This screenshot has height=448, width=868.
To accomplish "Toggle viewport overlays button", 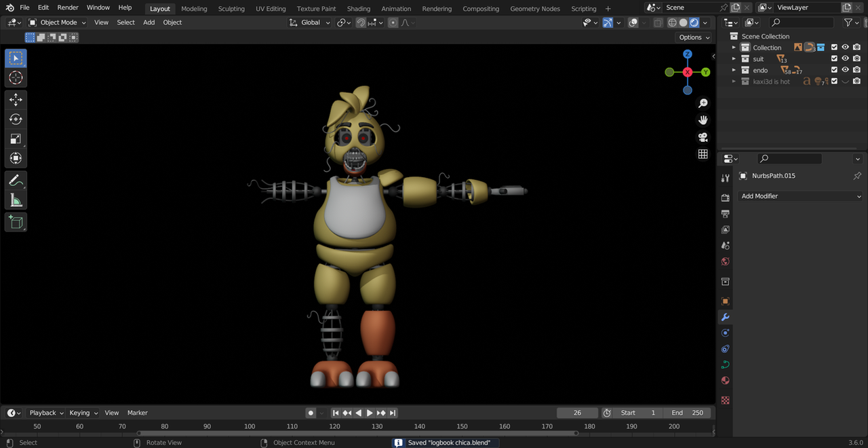I will tap(633, 22).
